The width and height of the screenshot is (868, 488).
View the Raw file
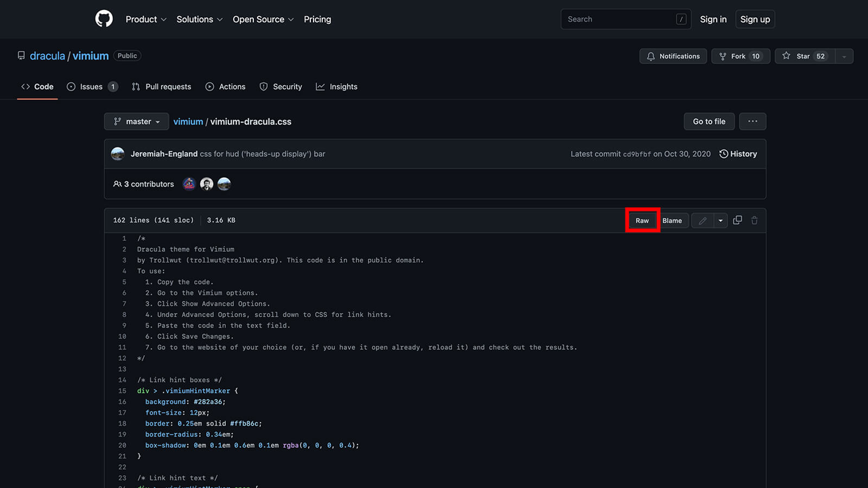pos(642,221)
